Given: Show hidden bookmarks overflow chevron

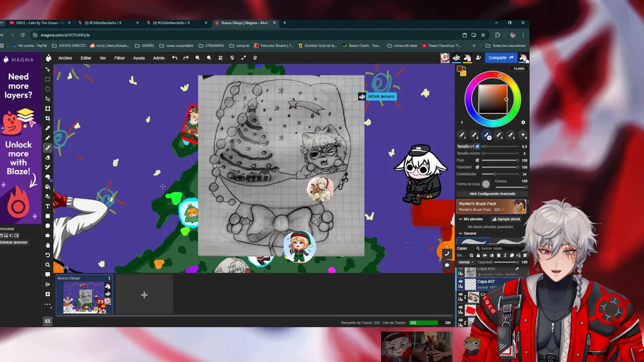Looking at the screenshot, I should tap(474, 45).
